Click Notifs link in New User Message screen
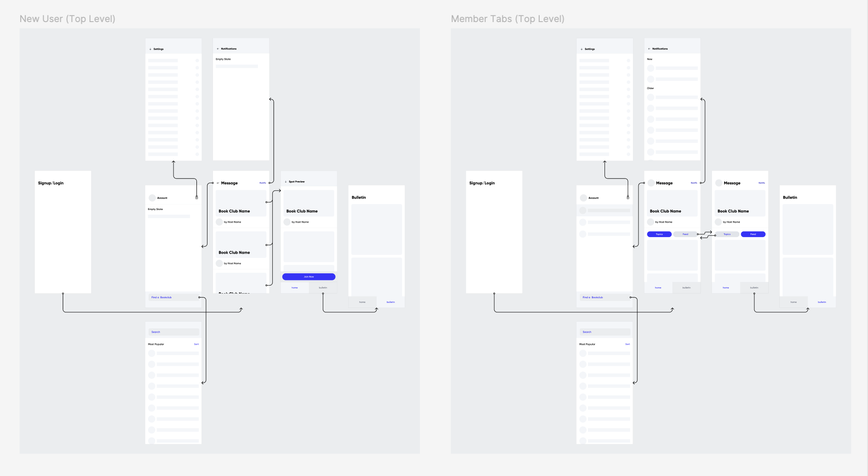The height and width of the screenshot is (476, 868). tap(263, 183)
